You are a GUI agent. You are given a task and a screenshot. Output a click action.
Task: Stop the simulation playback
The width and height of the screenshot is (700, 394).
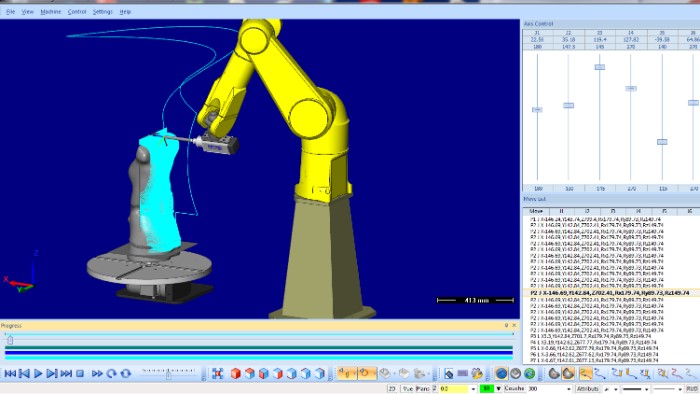pyautogui.click(x=80, y=373)
